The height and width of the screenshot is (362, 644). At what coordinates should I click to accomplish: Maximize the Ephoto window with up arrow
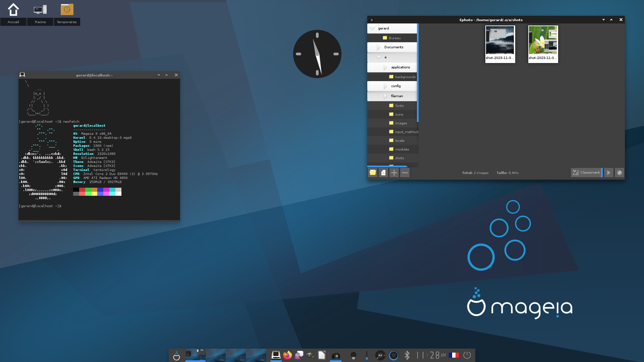611,20
